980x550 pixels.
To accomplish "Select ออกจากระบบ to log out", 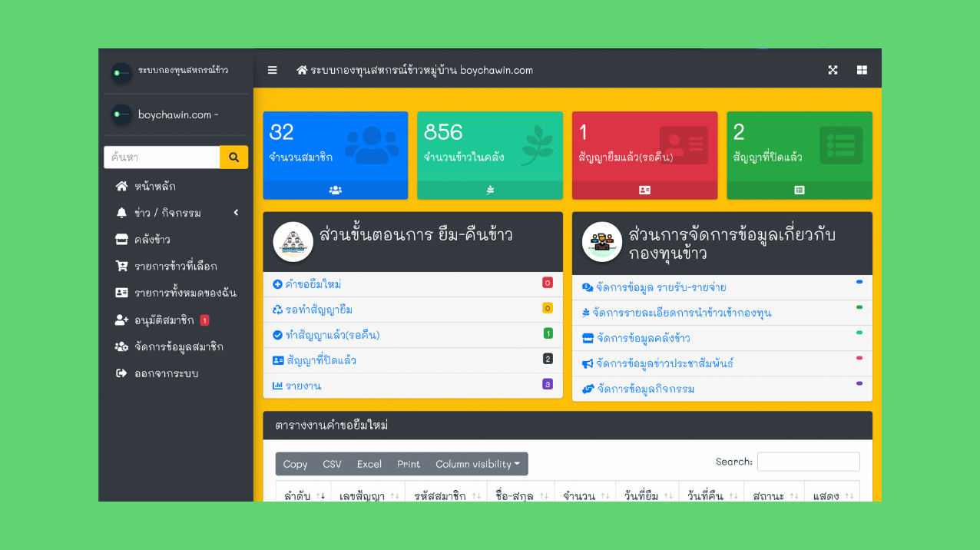I will coord(176,373).
